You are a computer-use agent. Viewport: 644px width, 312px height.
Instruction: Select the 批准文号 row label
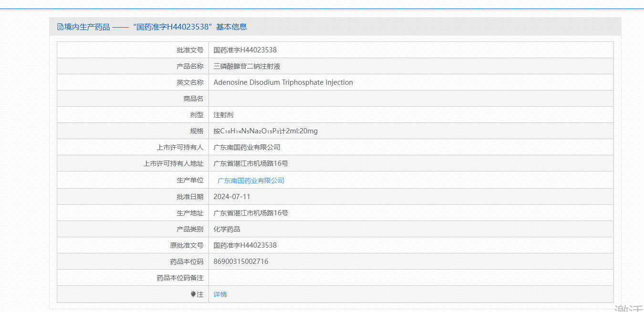point(190,50)
